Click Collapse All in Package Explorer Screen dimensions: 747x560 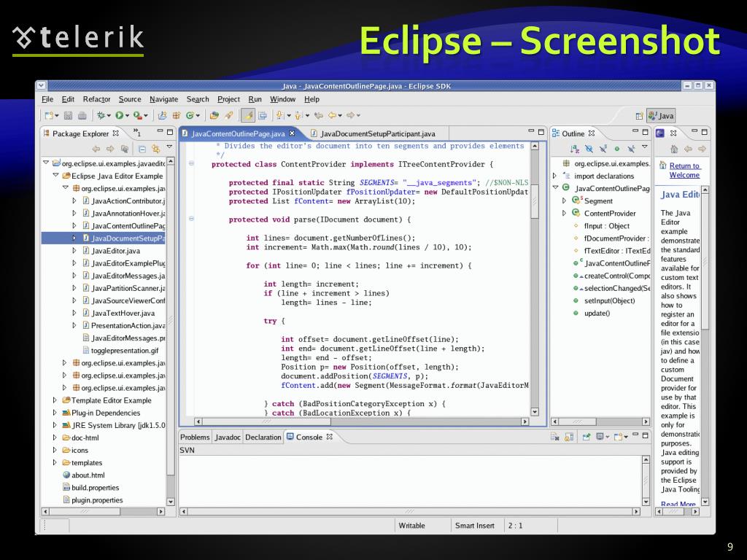[x=142, y=149]
